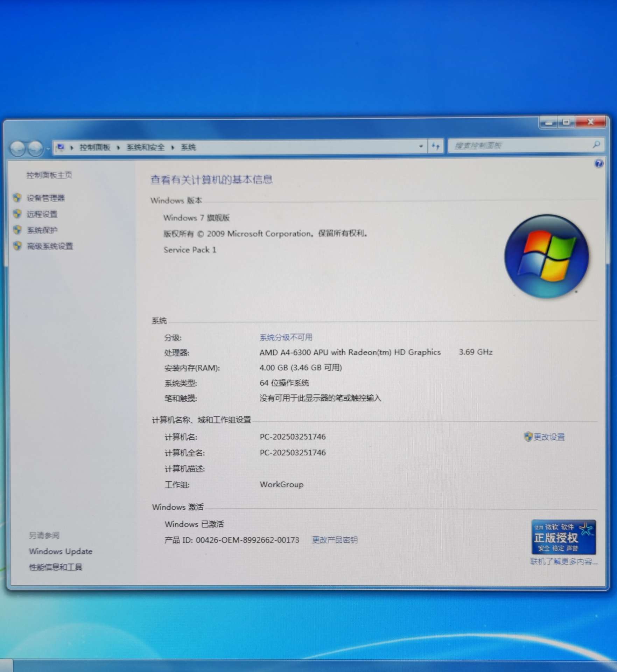
Task: Click the shield icon beside 远程设置
Action: 17,213
